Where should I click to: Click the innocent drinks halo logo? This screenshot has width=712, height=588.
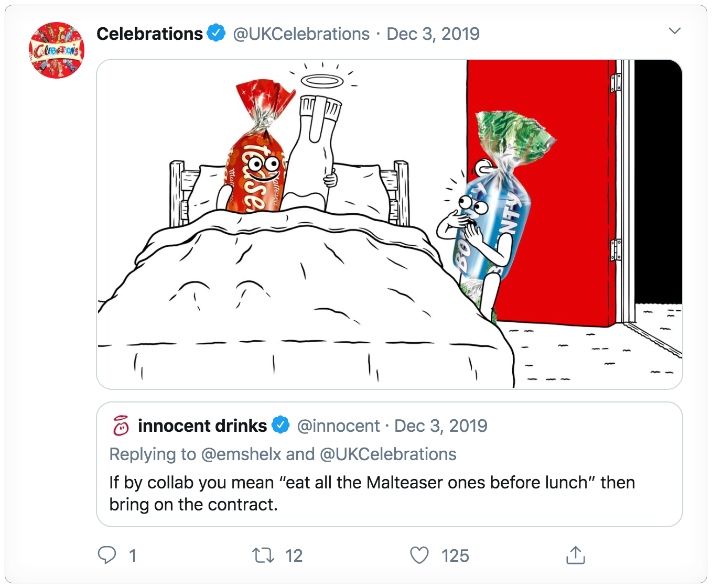tap(121, 426)
